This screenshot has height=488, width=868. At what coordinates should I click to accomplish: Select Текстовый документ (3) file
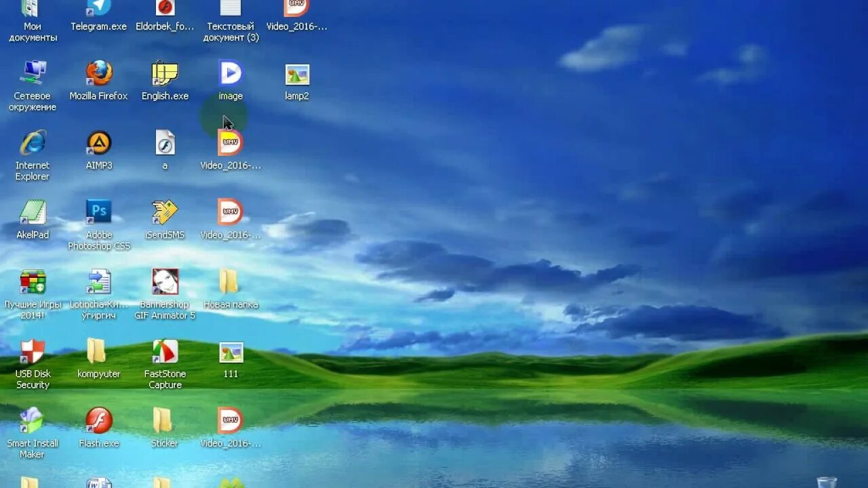pyautogui.click(x=231, y=20)
